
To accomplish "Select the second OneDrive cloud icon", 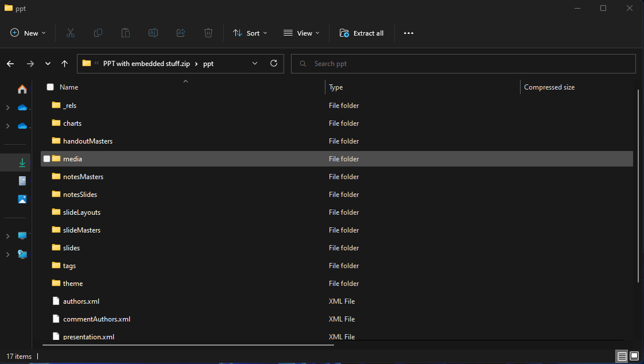I will click(x=22, y=126).
